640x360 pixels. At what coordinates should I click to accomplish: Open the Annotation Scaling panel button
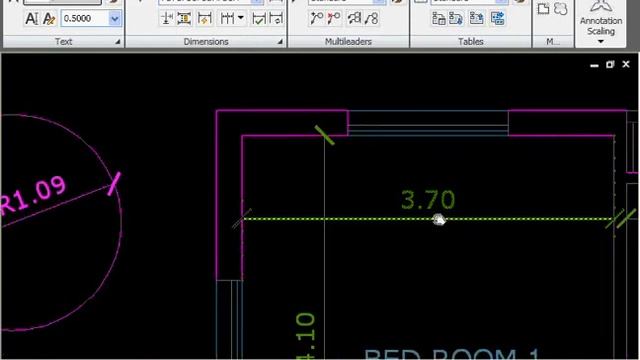[x=601, y=23]
